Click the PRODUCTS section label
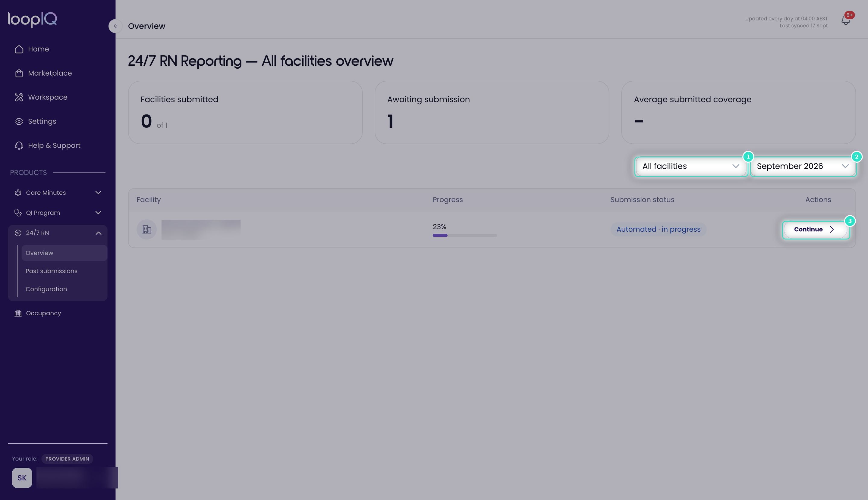 click(x=28, y=173)
